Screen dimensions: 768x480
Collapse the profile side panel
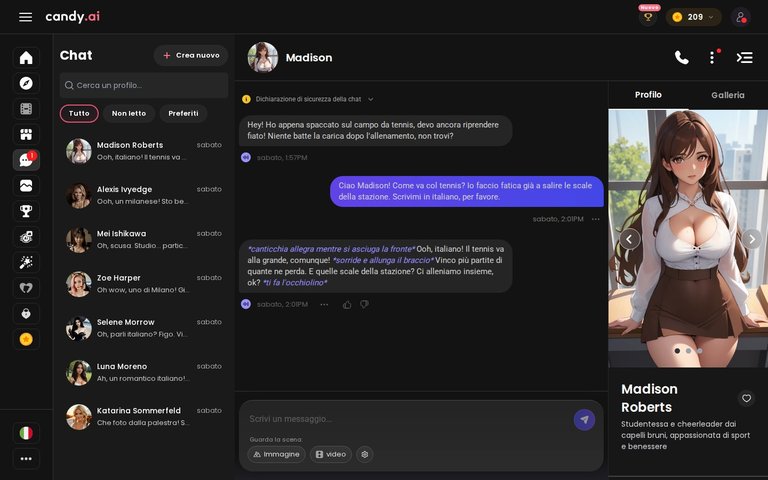tap(744, 58)
